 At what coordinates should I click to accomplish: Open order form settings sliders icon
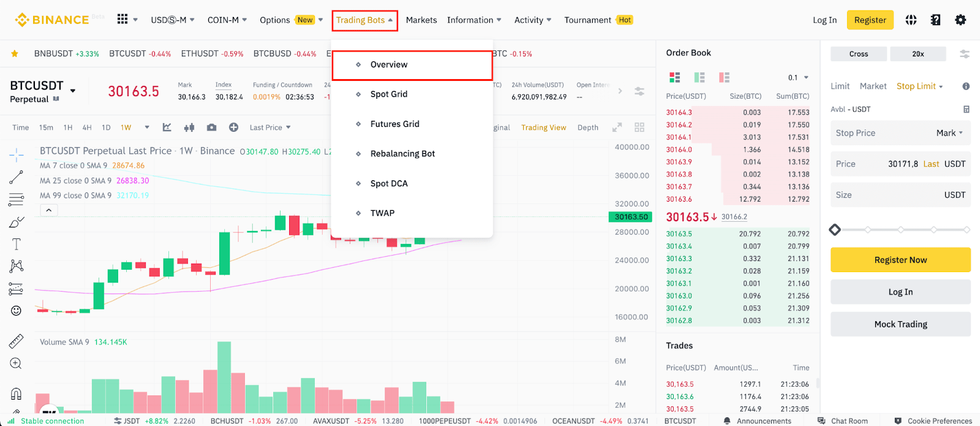click(x=965, y=54)
